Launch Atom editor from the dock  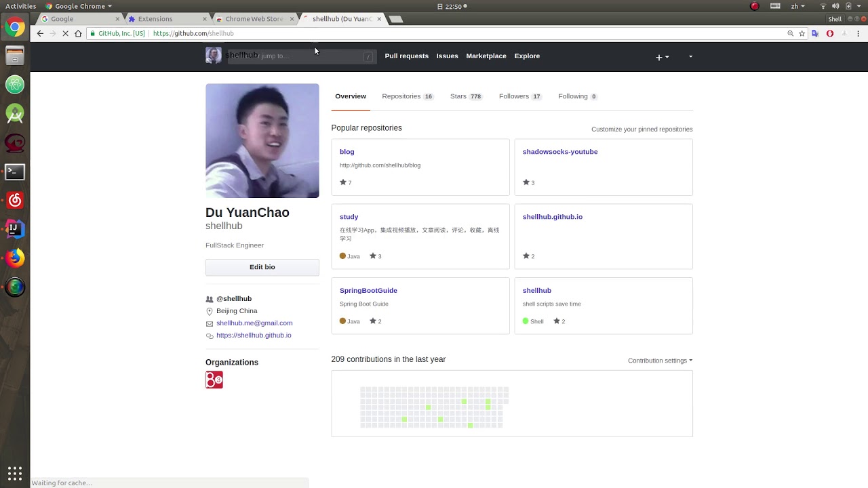[x=15, y=85]
